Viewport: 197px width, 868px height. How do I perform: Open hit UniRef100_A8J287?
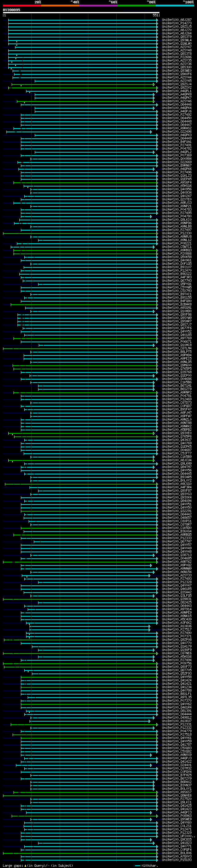click(177, 20)
